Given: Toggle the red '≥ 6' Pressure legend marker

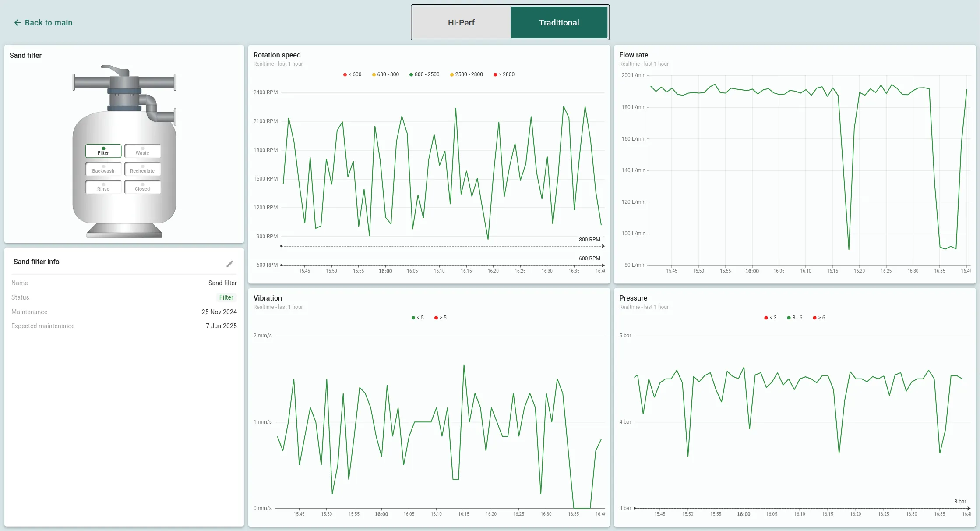Looking at the screenshot, I should point(814,318).
